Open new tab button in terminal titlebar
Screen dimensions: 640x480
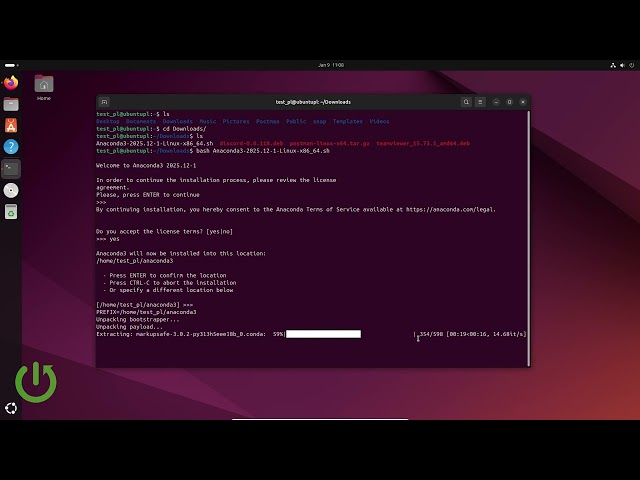point(104,102)
